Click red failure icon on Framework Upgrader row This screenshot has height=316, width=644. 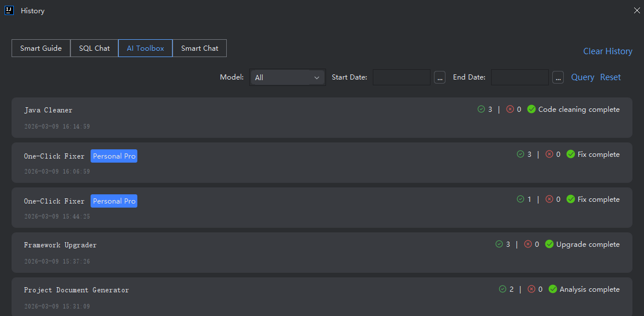[x=528, y=244]
